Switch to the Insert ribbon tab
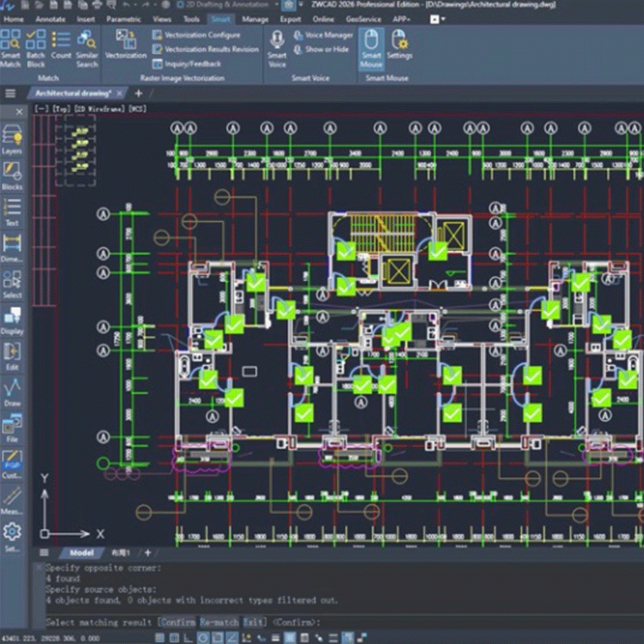Image resolution: width=644 pixels, height=644 pixels. click(x=86, y=19)
